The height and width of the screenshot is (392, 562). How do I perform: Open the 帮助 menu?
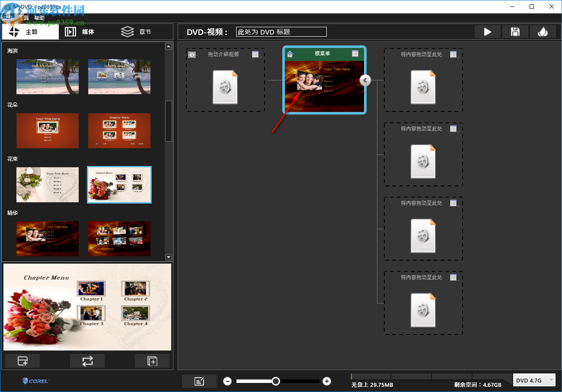(x=39, y=18)
